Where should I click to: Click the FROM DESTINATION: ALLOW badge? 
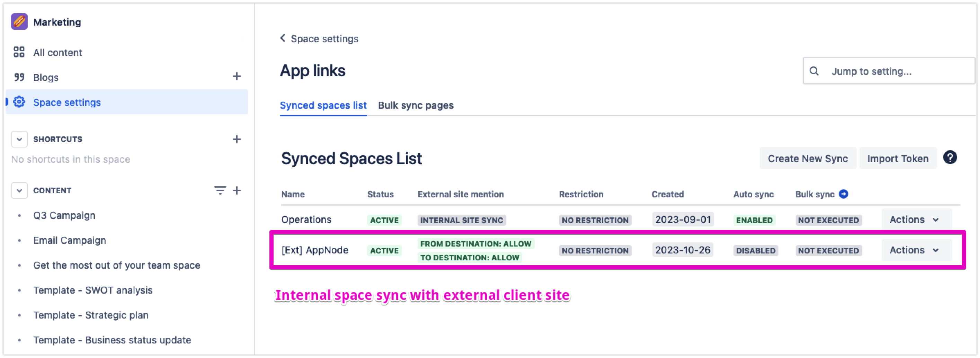(475, 243)
